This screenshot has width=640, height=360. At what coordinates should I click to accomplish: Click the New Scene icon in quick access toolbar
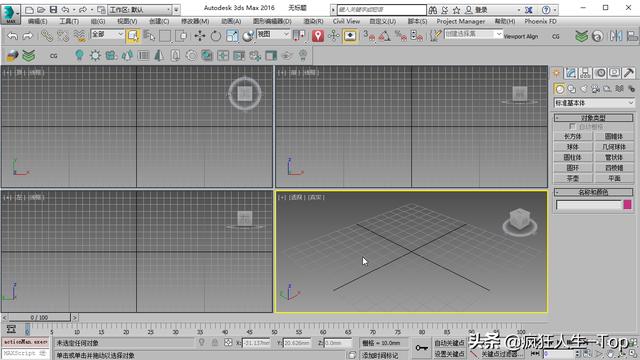[29, 9]
